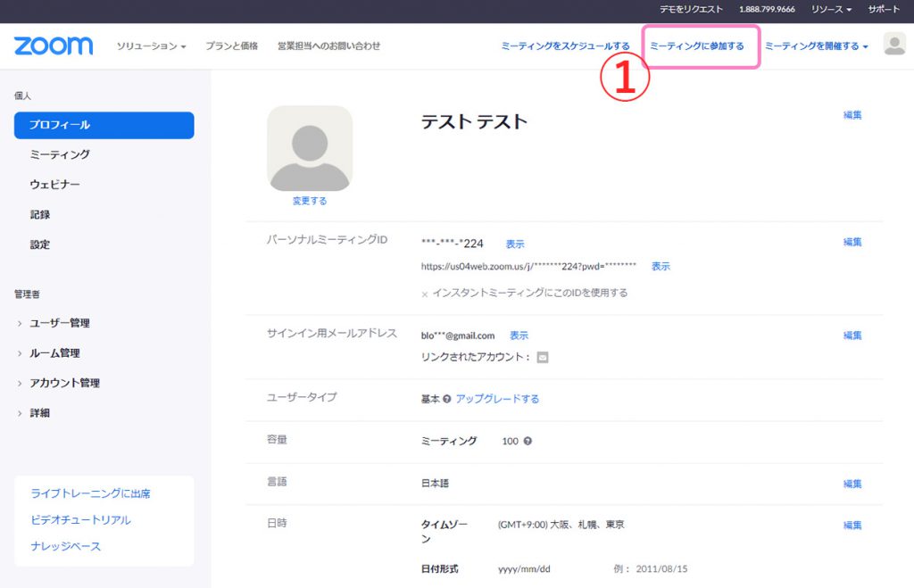Show the hidden meeting URL
Viewport: 914px width, 588px height.
tap(661, 266)
